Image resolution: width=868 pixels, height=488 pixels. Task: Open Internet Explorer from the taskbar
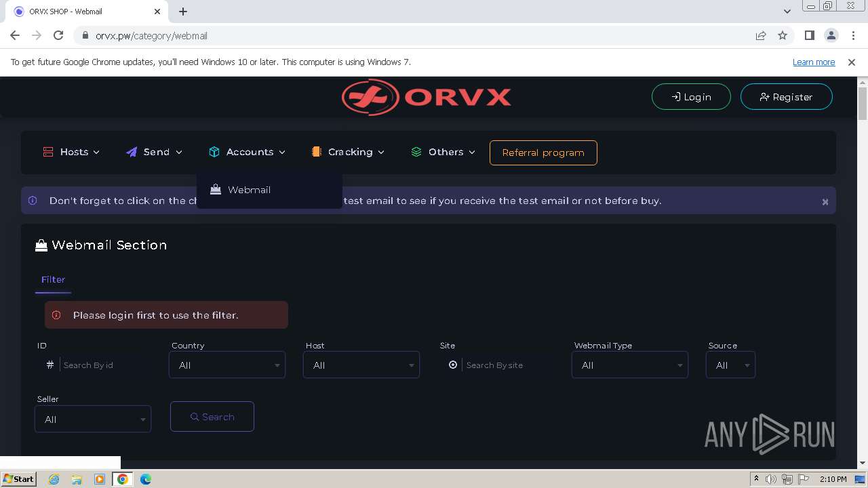point(54,479)
